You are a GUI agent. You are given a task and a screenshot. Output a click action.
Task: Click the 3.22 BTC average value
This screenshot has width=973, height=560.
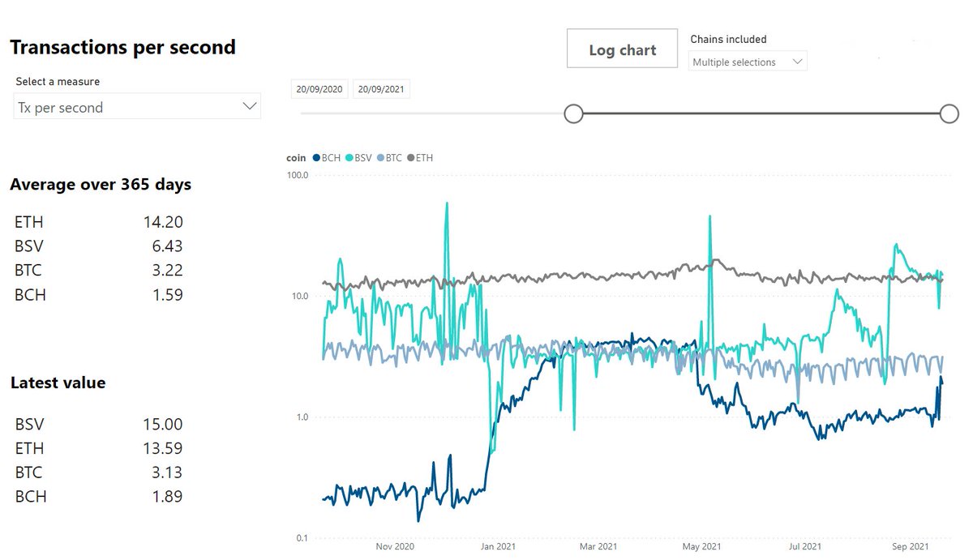167,271
